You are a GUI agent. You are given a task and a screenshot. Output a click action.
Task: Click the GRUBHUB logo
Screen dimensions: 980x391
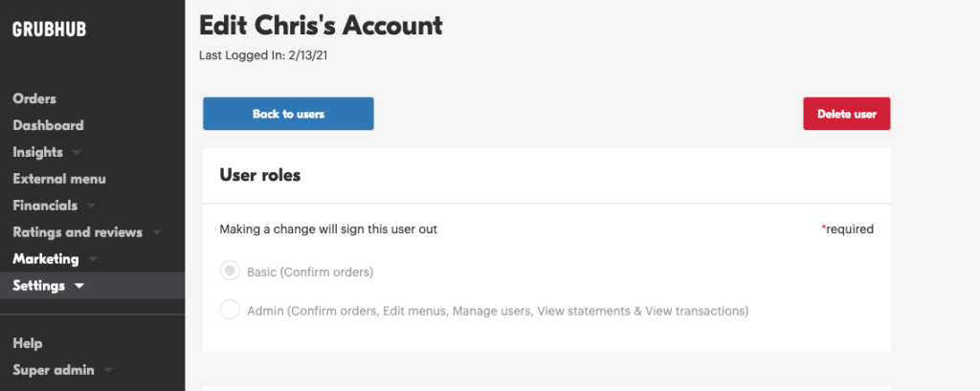tap(50, 30)
